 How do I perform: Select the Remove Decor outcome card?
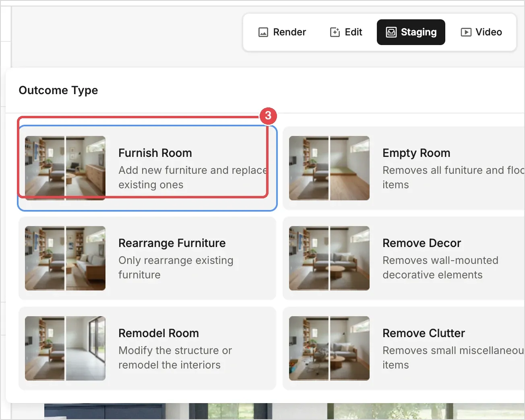click(404, 258)
